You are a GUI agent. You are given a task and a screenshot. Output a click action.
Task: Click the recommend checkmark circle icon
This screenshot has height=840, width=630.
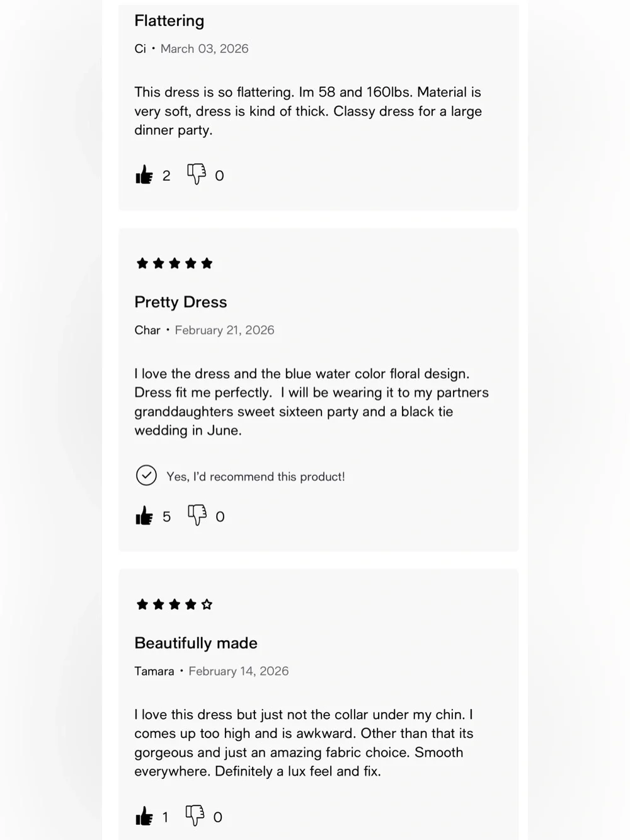click(x=146, y=475)
